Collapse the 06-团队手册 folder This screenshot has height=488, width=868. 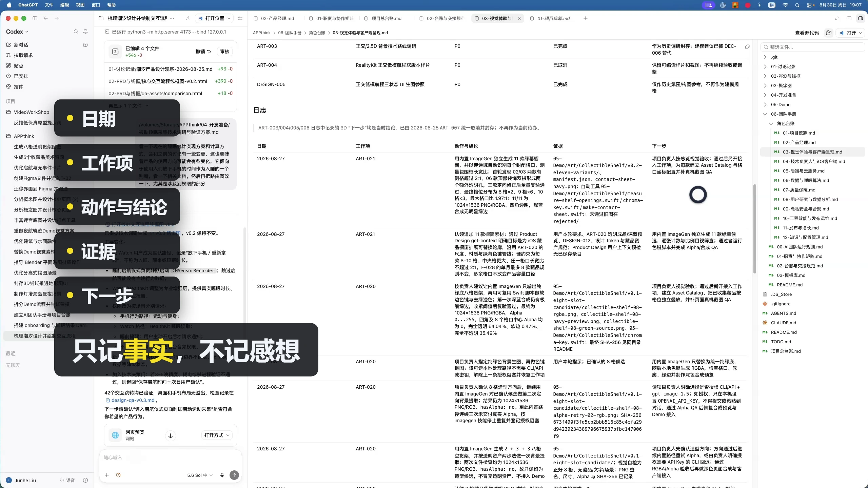click(765, 114)
